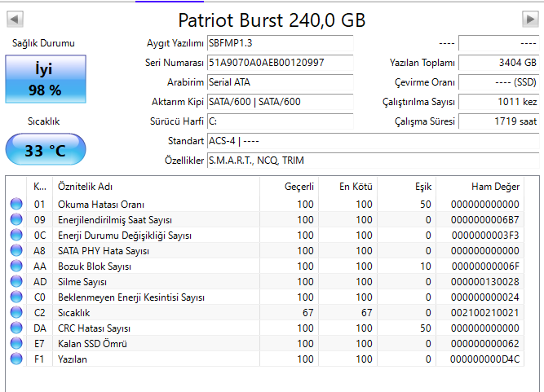Select the Kalan SSD Ömrü row name
This screenshot has width=544, height=392.
[92, 344]
